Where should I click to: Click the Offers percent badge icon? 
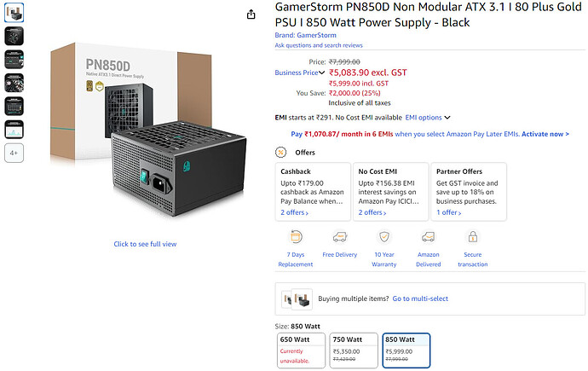pos(281,152)
